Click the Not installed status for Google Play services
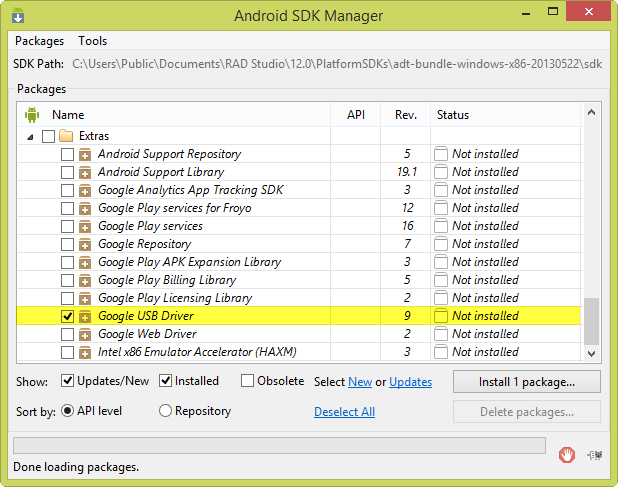 (x=485, y=226)
